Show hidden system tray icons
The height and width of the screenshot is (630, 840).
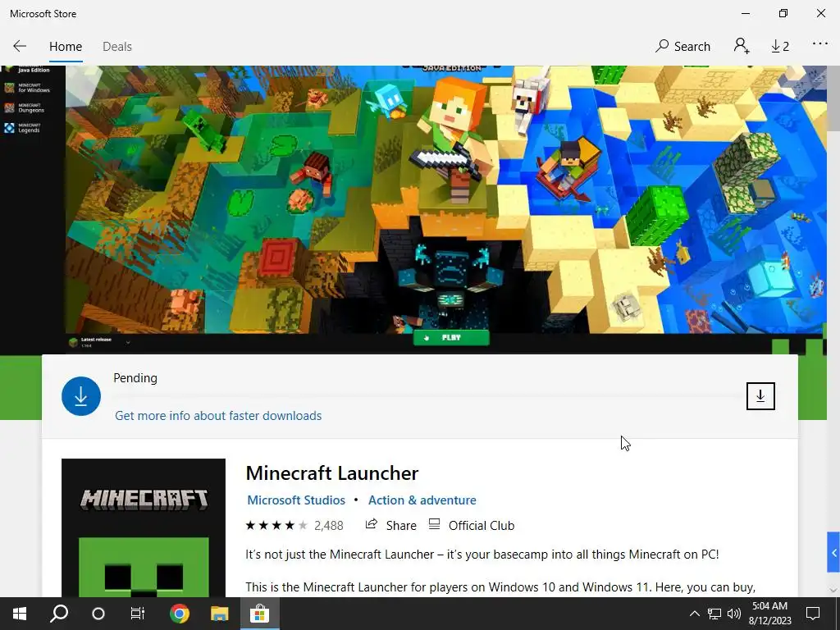(x=694, y=614)
